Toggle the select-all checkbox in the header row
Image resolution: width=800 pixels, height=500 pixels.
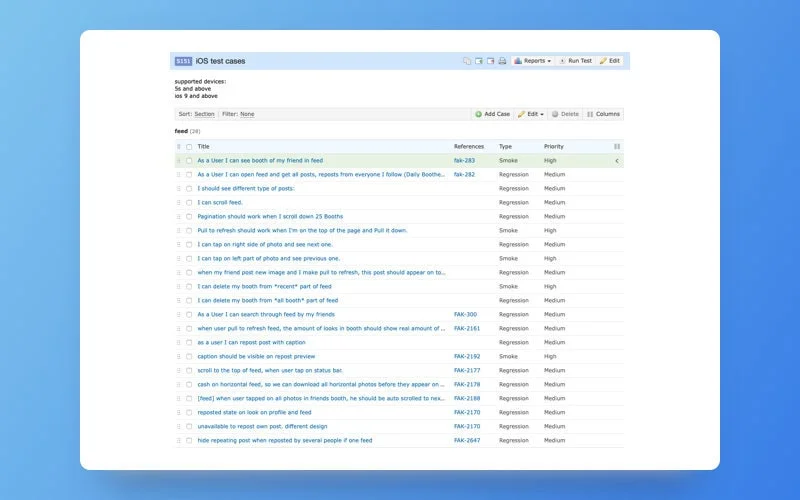(x=189, y=147)
